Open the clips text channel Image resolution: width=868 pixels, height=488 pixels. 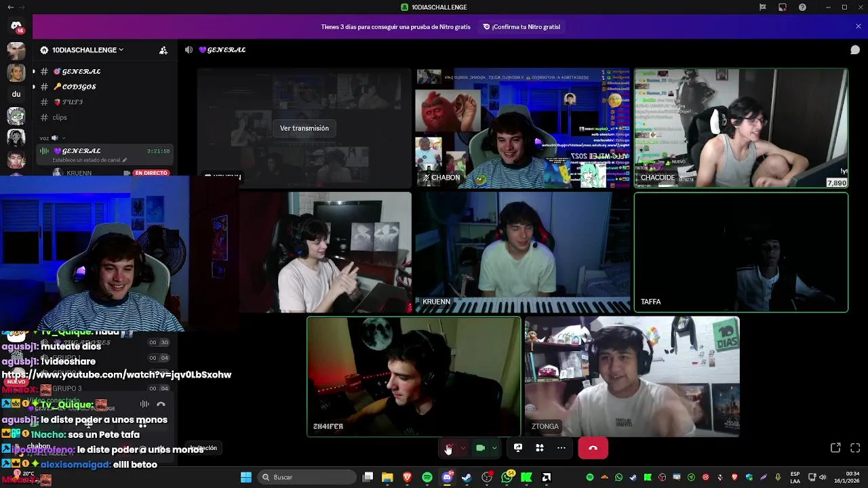click(x=105, y=117)
